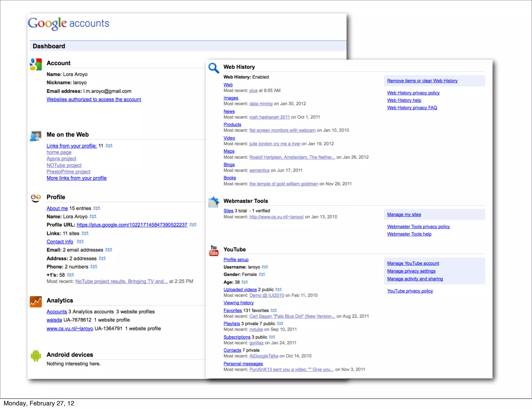
Task: Click Manage YouTube account link
Action: [x=413, y=263]
